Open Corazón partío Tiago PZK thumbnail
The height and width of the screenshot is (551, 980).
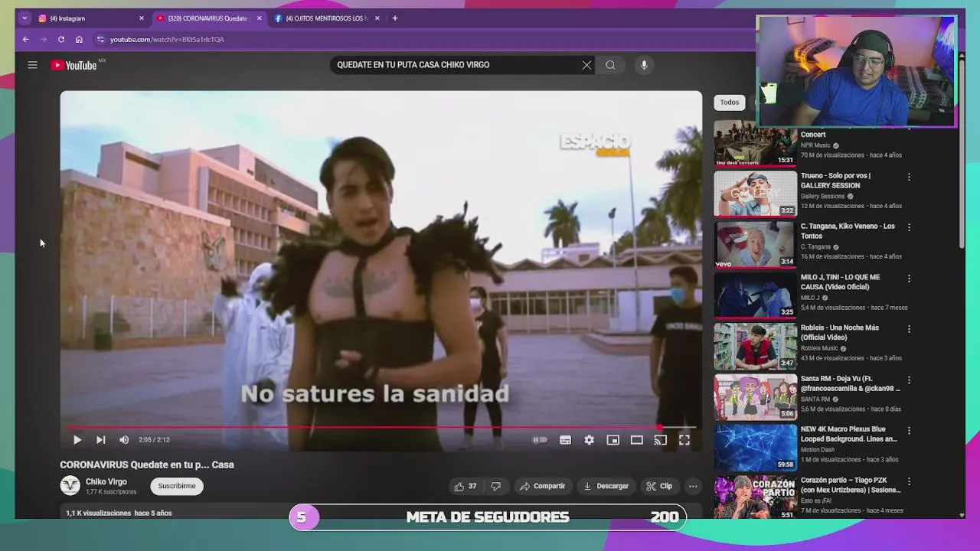pyautogui.click(x=756, y=498)
